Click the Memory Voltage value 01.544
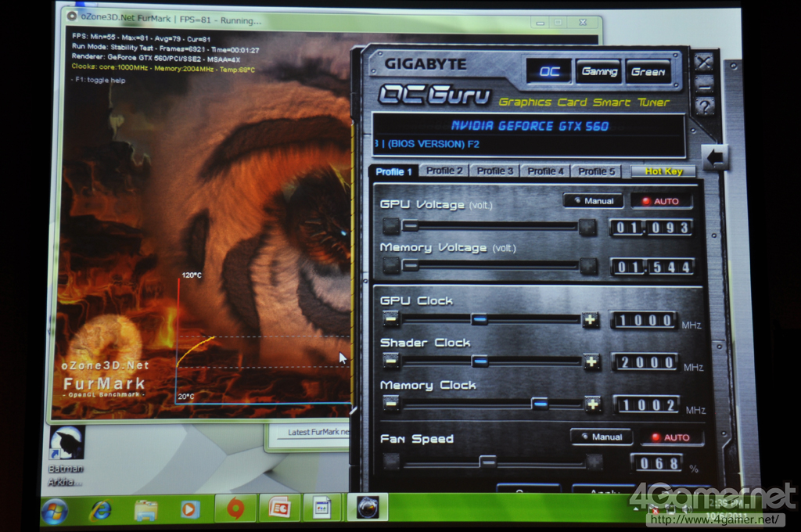The height and width of the screenshot is (532, 801). click(x=653, y=267)
